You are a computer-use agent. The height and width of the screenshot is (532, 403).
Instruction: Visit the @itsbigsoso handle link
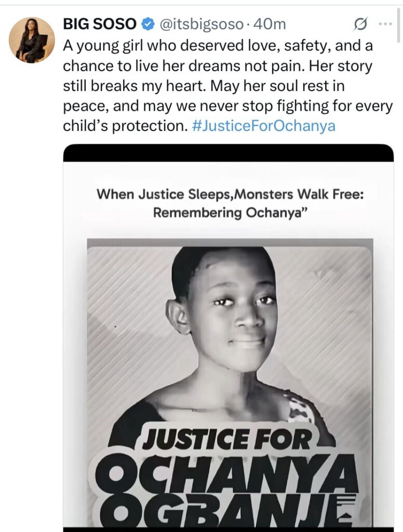[199, 24]
